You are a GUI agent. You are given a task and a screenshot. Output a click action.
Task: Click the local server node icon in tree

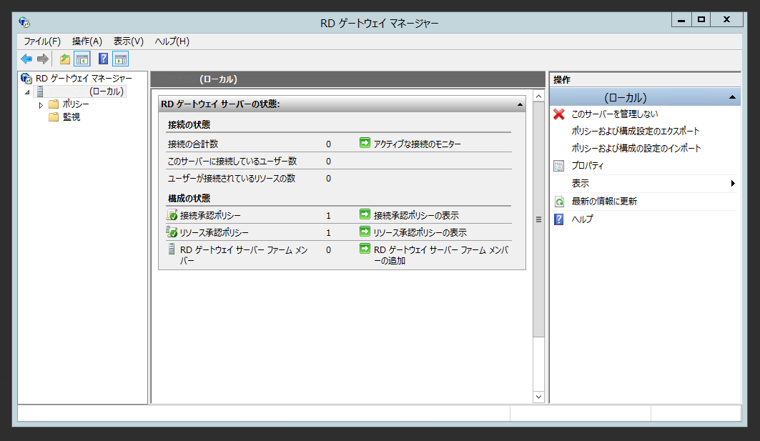40,91
